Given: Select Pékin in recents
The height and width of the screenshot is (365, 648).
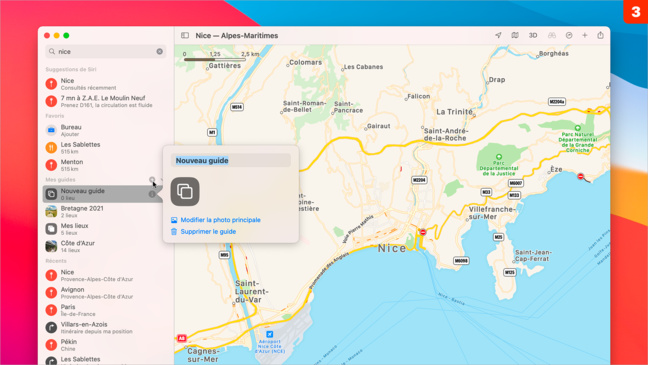Looking at the screenshot, I should pos(105,345).
